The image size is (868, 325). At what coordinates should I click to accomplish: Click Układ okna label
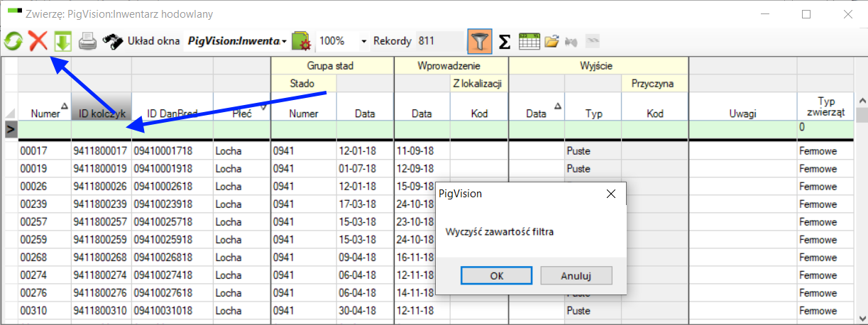tap(153, 41)
